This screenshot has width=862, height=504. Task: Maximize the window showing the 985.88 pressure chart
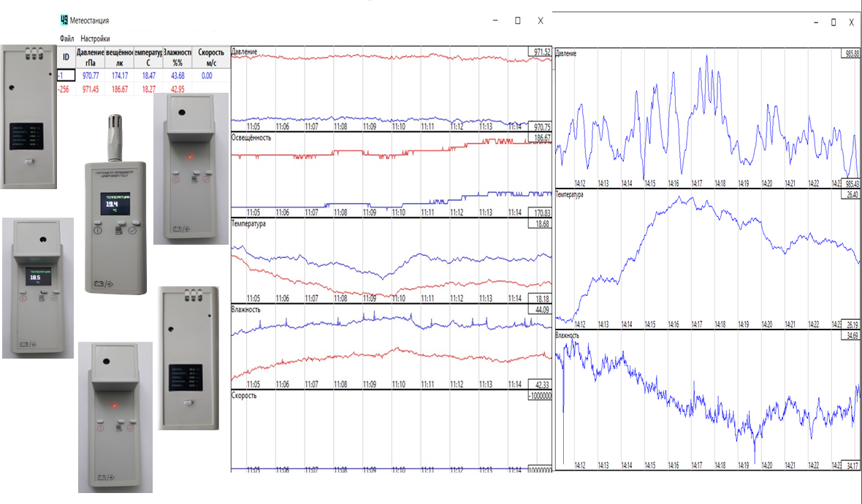833,23
